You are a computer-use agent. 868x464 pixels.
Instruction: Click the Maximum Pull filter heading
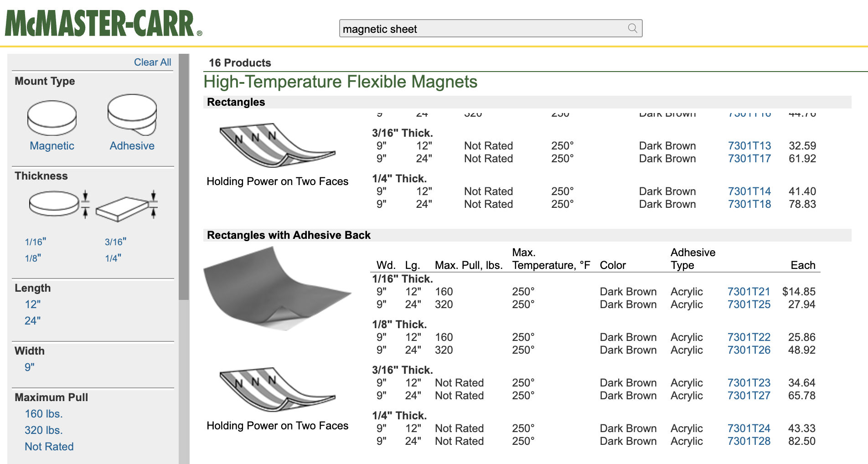coord(51,397)
